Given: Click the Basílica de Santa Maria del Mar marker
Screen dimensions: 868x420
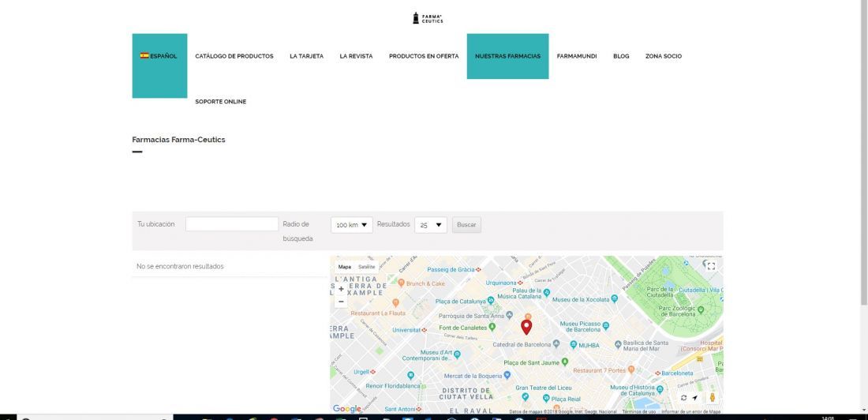Looking at the screenshot, I should click(x=618, y=343).
